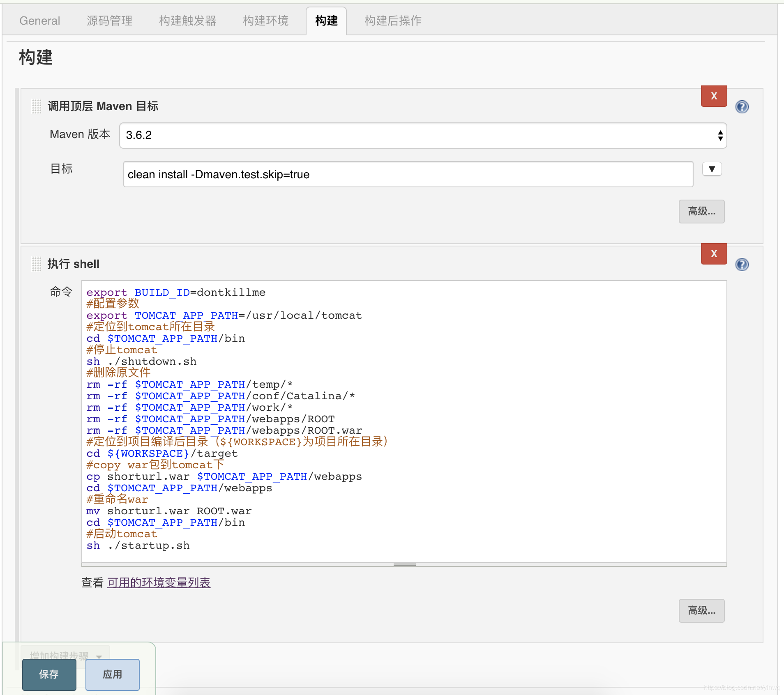
Task: Click 高级 button in Maven section
Action: pyautogui.click(x=701, y=212)
